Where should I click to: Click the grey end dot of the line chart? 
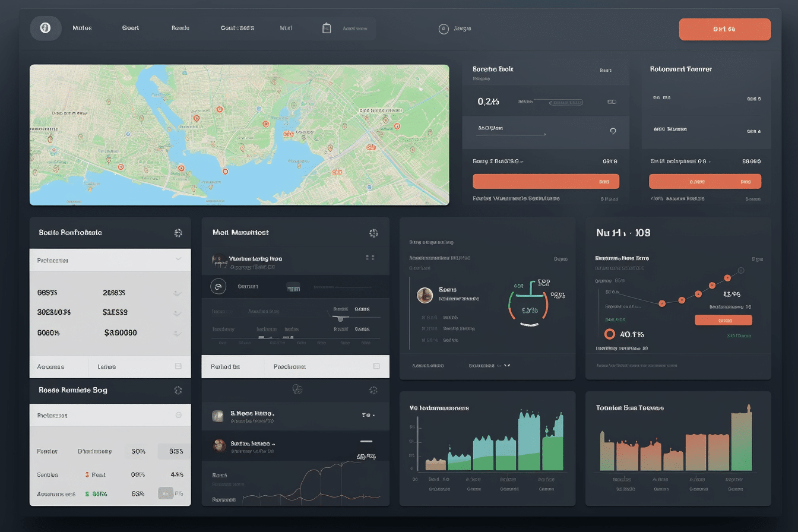pos(741,271)
